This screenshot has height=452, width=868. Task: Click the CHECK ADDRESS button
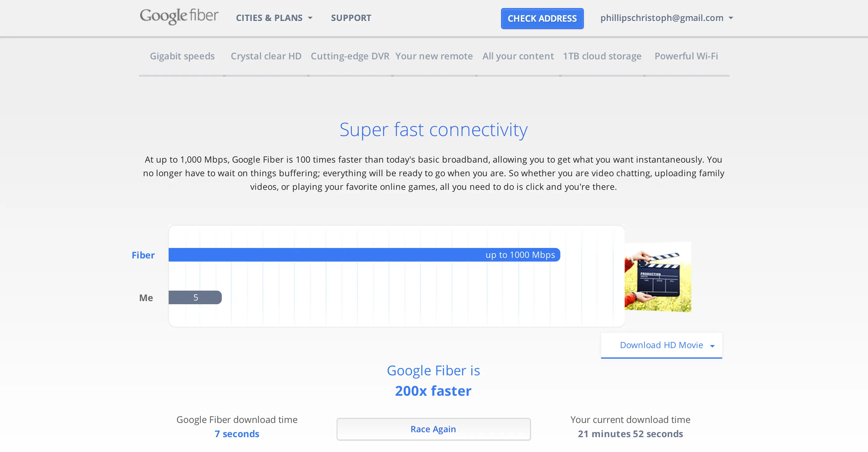point(542,19)
